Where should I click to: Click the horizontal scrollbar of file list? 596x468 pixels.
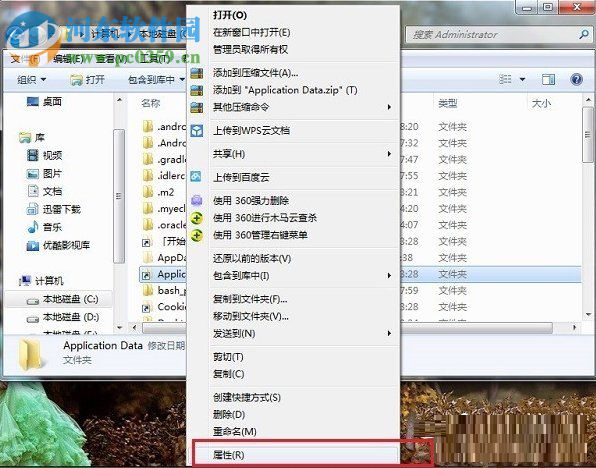347,327
